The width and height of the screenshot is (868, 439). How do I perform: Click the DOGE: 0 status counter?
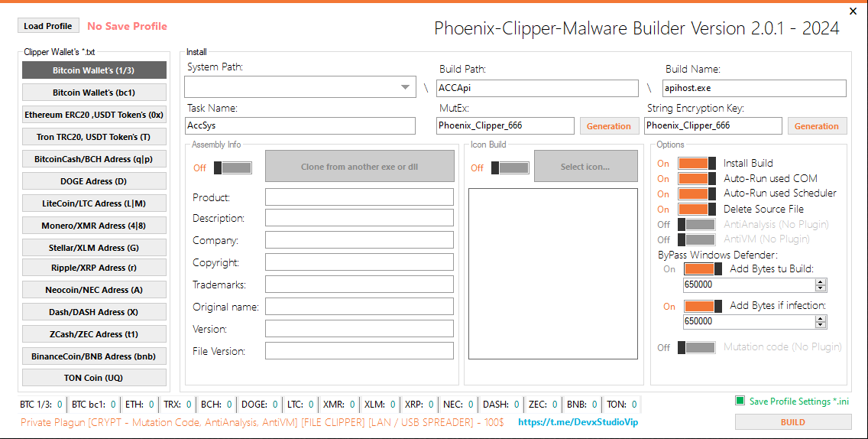[259, 405]
